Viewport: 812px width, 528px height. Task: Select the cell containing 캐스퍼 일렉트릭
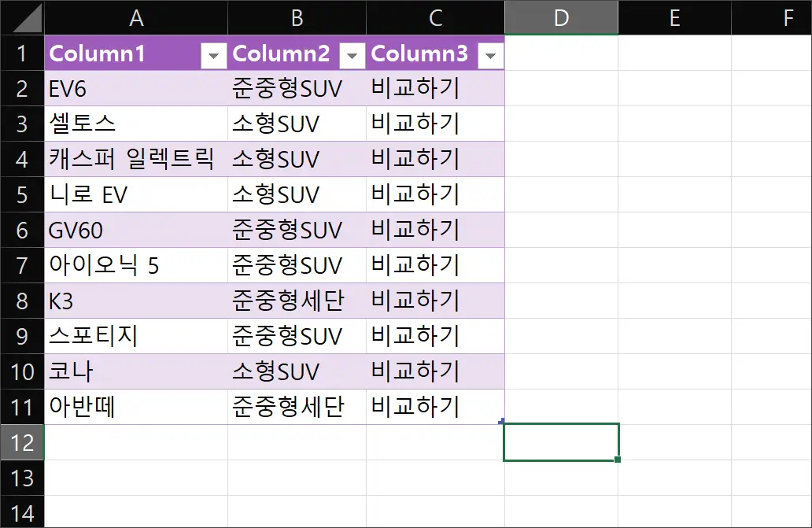click(136, 159)
